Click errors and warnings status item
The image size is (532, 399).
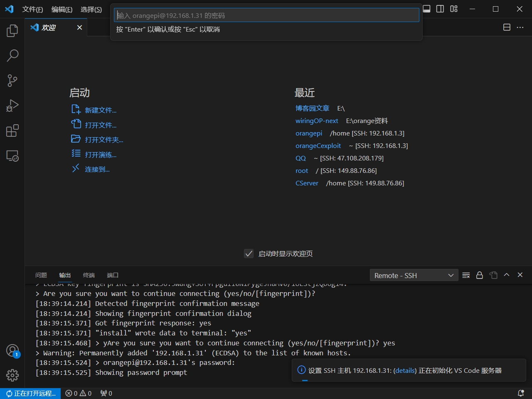pyautogui.click(x=79, y=393)
